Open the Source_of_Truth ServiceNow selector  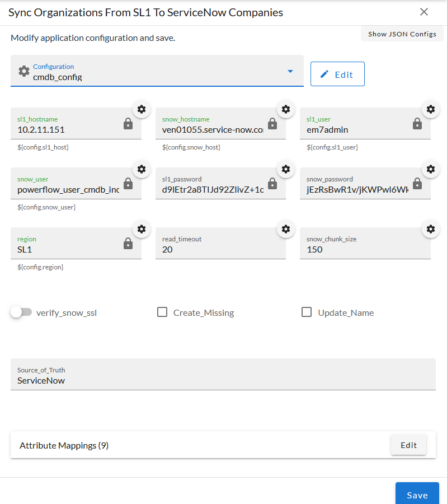tap(223, 375)
